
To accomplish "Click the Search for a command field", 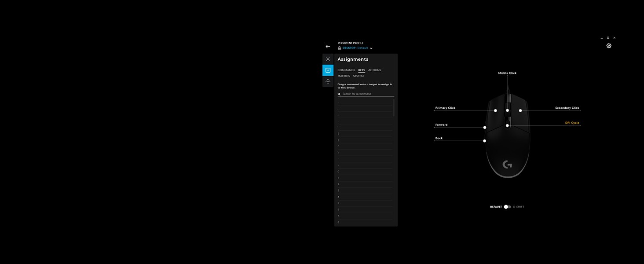I will tap(367, 94).
